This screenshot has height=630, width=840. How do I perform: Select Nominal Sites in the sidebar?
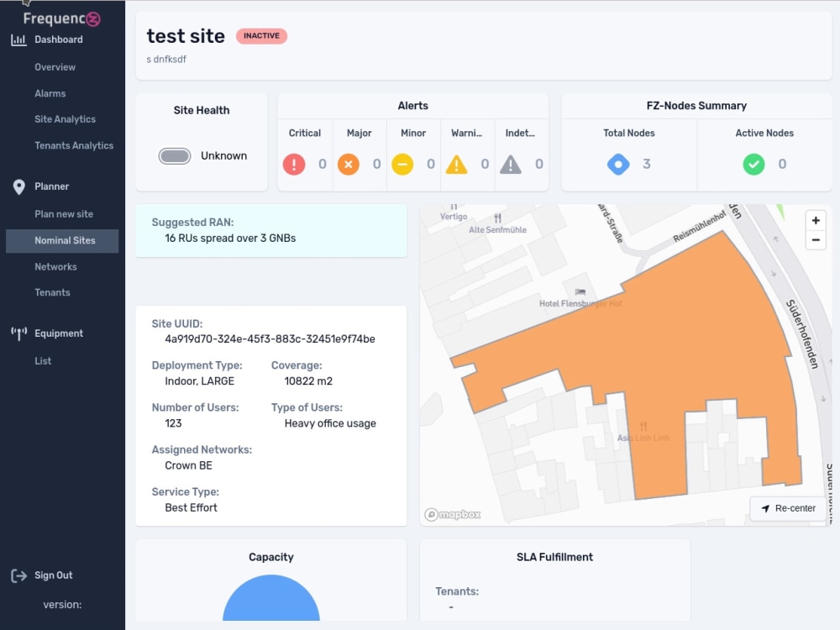click(x=62, y=241)
